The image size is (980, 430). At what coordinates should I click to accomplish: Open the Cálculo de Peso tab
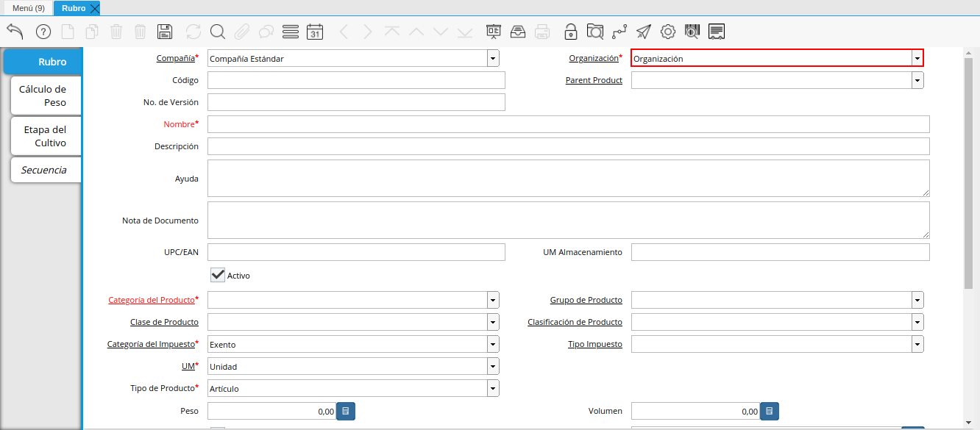pyautogui.click(x=46, y=96)
